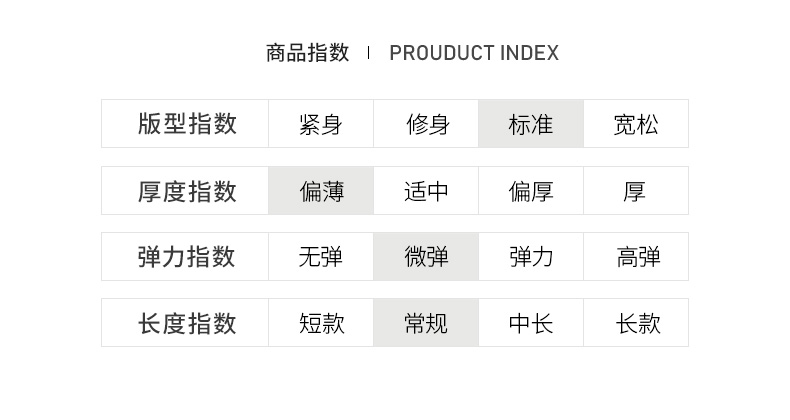Choose 适中 in the 厚度指数 row
This screenshot has height=420, width=790.
click(x=426, y=191)
